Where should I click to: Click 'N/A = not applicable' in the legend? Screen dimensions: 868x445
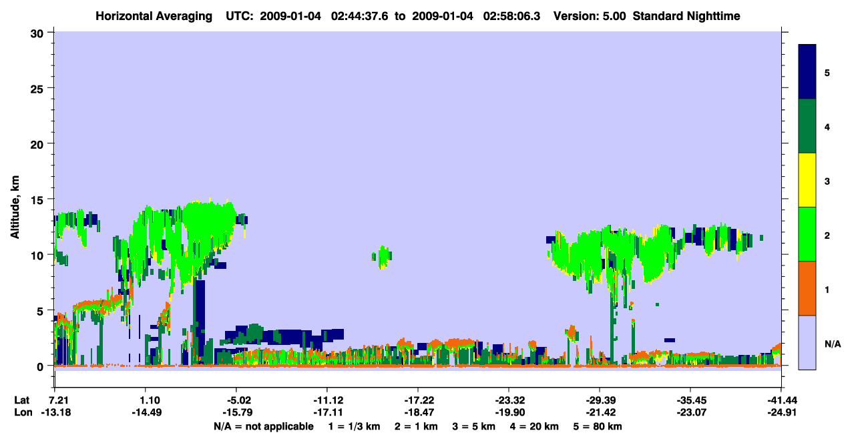[263, 426]
